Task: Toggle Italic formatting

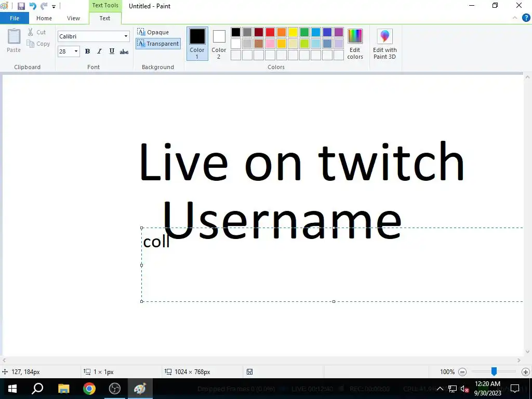Action: click(x=99, y=51)
